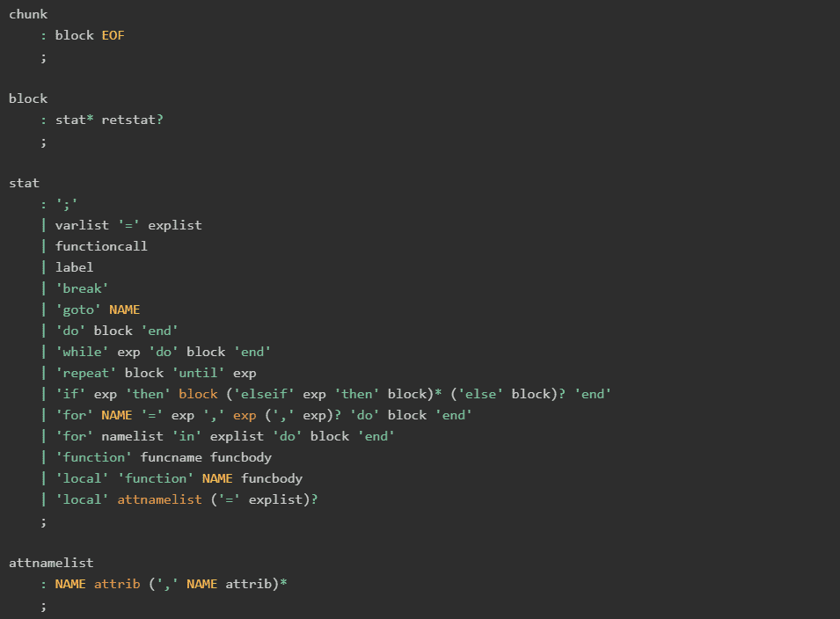The height and width of the screenshot is (619, 840).
Task: Click 'retstat?' in the block rule
Action: coord(132,120)
